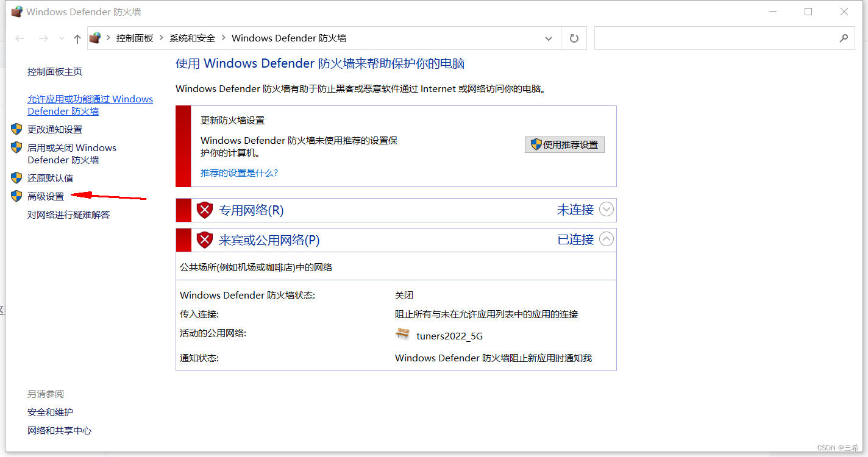Open 启用或关闭 Windows Defender 防火墙 link
This screenshot has width=868, height=457.
pos(72,154)
